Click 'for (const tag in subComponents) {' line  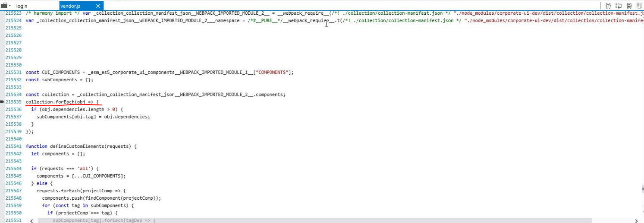(88, 205)
